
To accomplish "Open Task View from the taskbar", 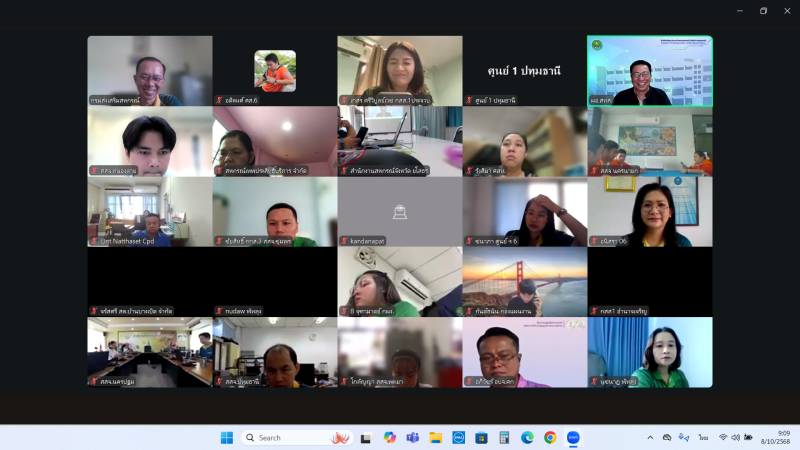I will pos(366,437).
